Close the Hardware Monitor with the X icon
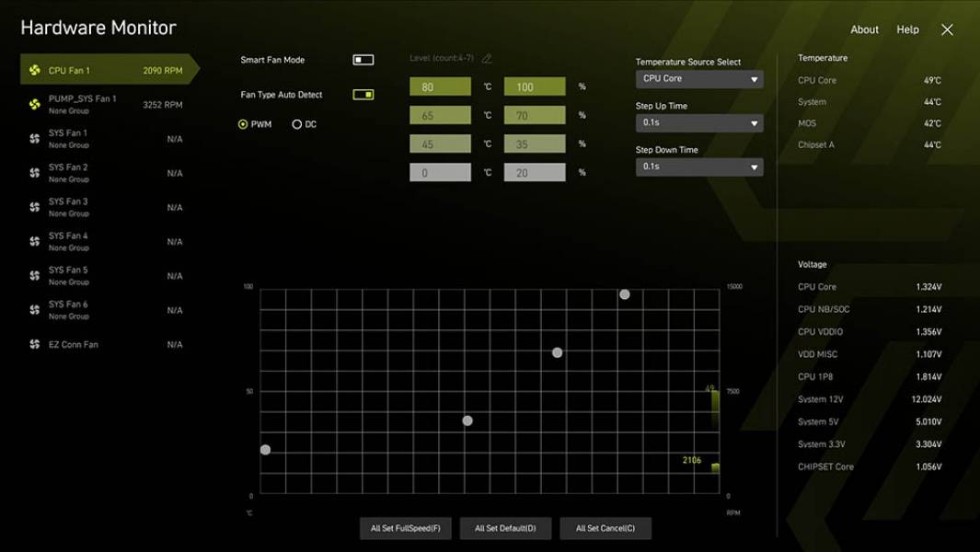Image resolution: width=980 pixels, height=552 pixels. [x=947, y=29]
